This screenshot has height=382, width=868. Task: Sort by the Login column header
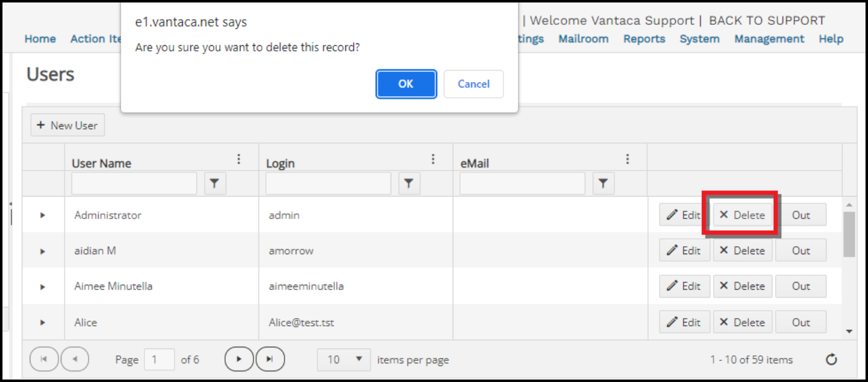point(280,164)
